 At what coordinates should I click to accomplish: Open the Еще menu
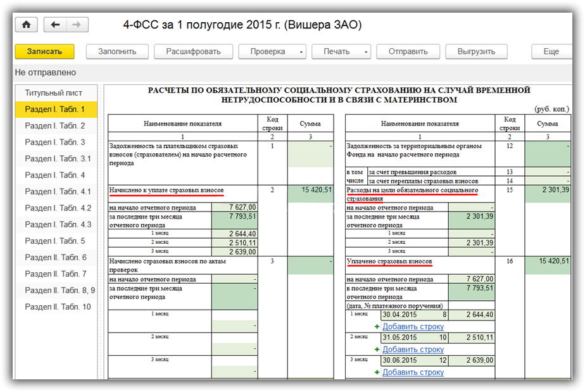pos(551,52)
